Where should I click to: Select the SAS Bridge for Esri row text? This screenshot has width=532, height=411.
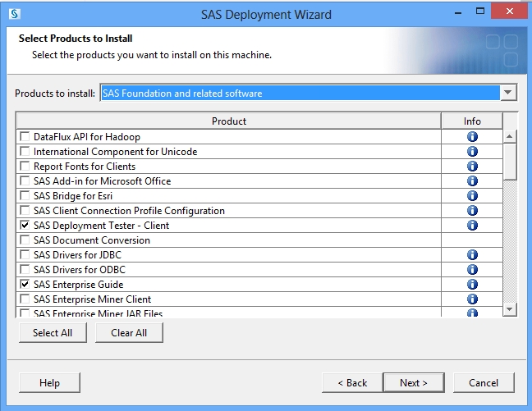click(73, 196)
